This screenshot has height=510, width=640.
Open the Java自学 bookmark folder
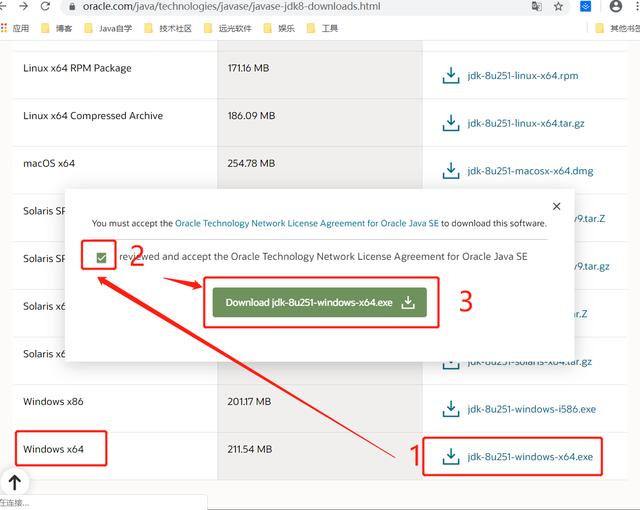click(x=108, y=28)
